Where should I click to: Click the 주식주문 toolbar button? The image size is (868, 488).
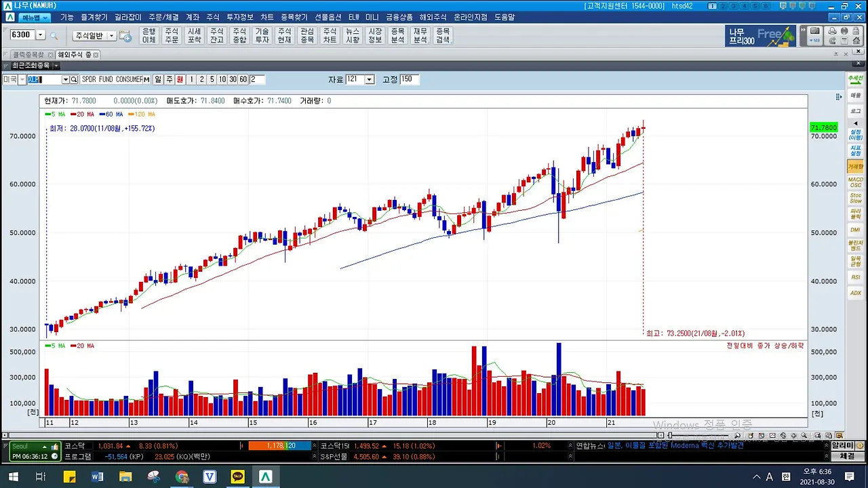tap(172, 35)
